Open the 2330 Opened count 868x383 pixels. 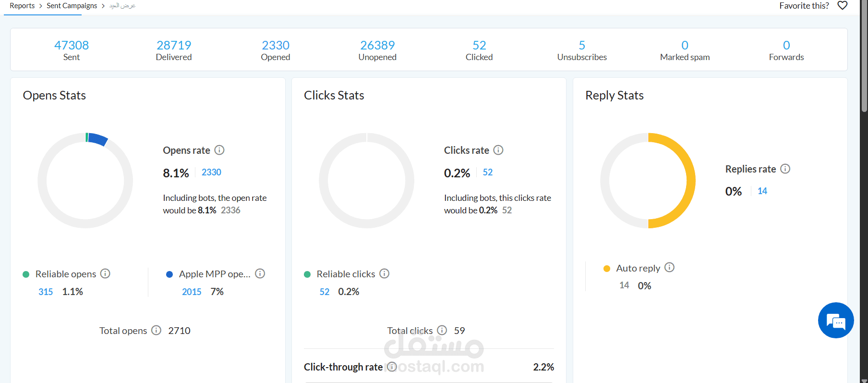click(276, 45)
